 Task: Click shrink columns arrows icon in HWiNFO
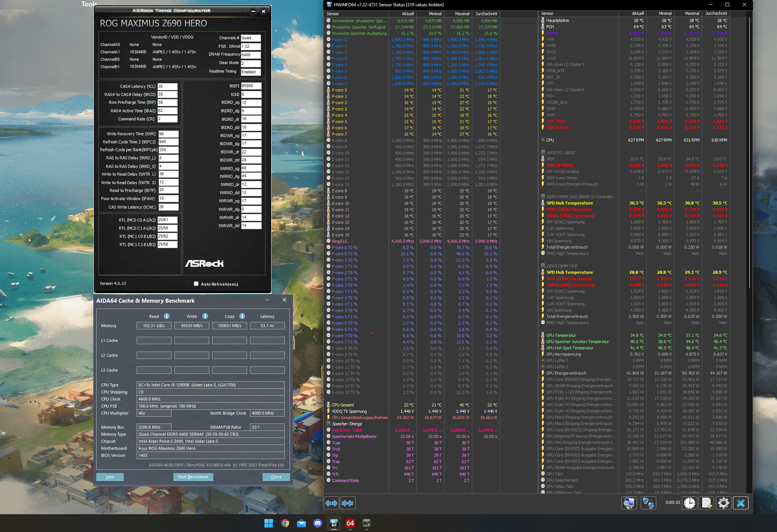[348, 503]
